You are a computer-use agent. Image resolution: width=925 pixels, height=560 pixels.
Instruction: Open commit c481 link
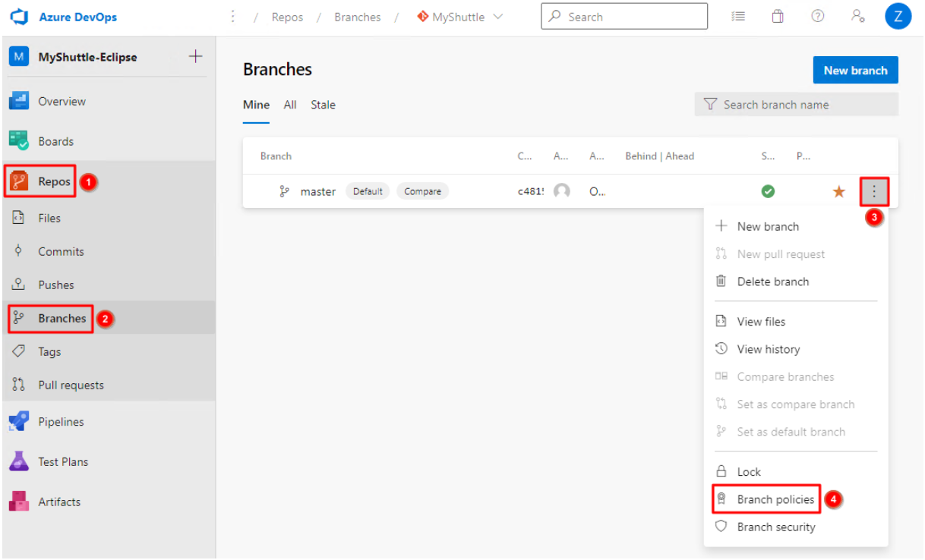[531, 191]
